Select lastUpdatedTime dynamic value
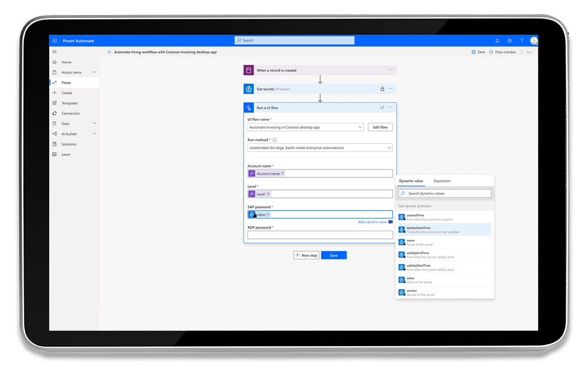 (x=445, y=229)
